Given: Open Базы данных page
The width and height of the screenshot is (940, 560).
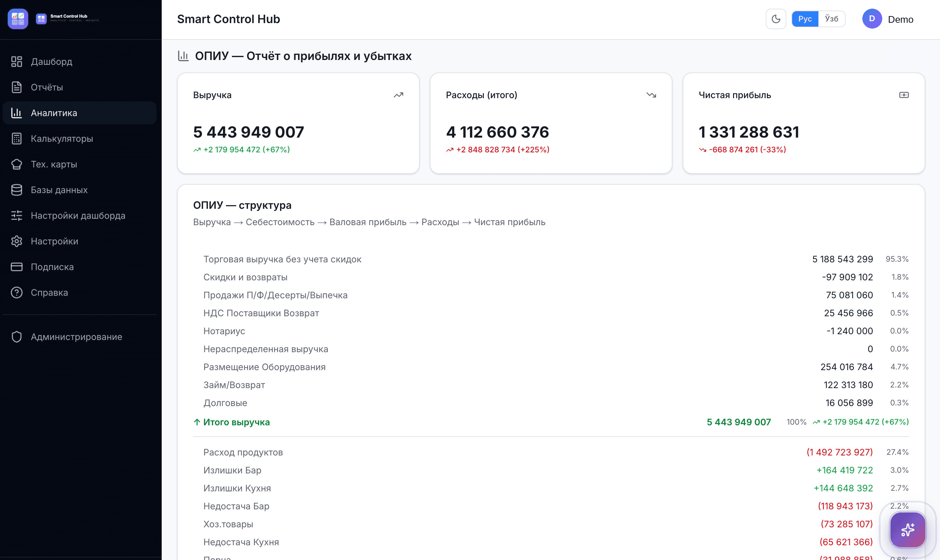Looking at the screenshot, I should [x=80, y=190].
